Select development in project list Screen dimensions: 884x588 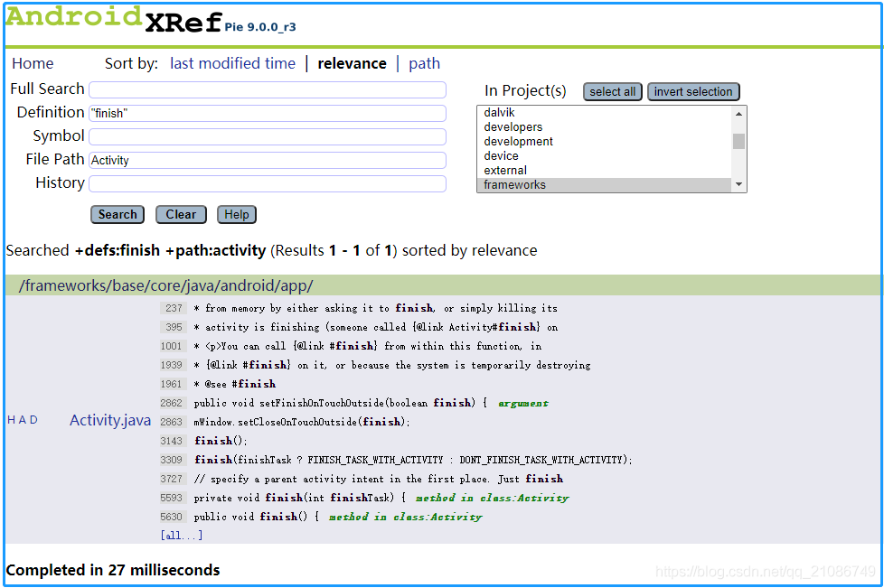(x=604, y=142)
